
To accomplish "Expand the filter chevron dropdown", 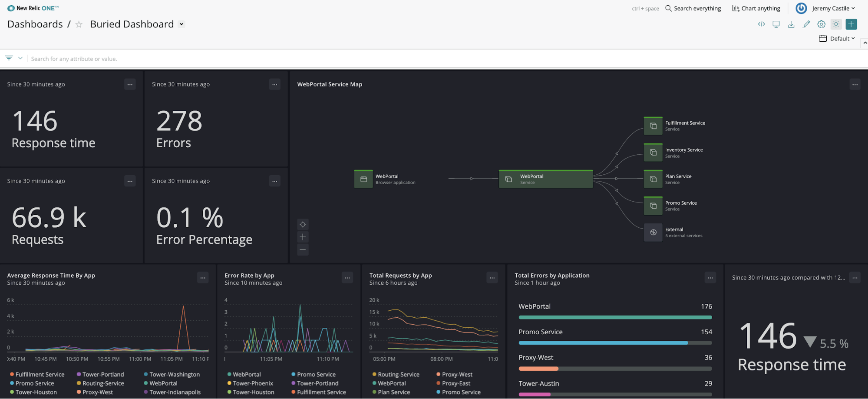I will [20, 58].
